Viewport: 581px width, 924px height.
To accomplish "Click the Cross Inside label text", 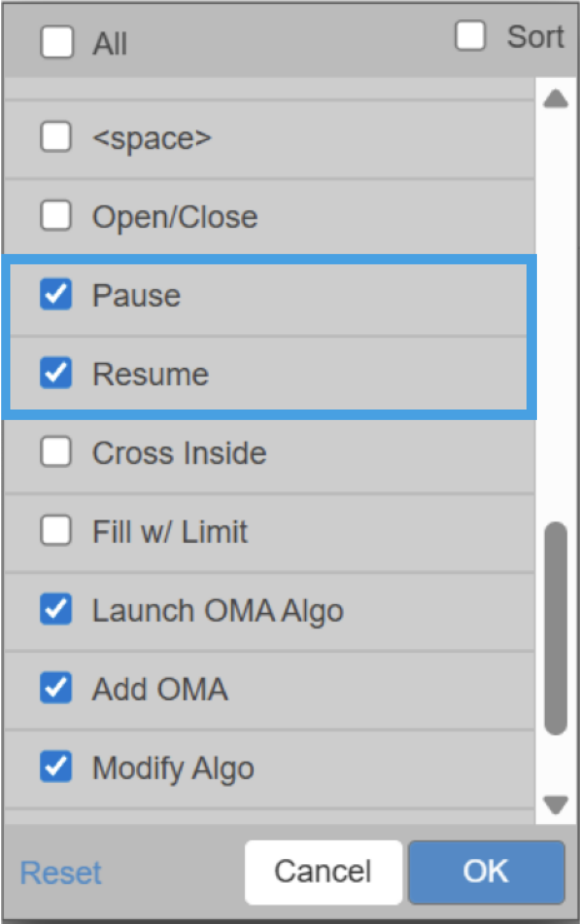I will point(179,453).
